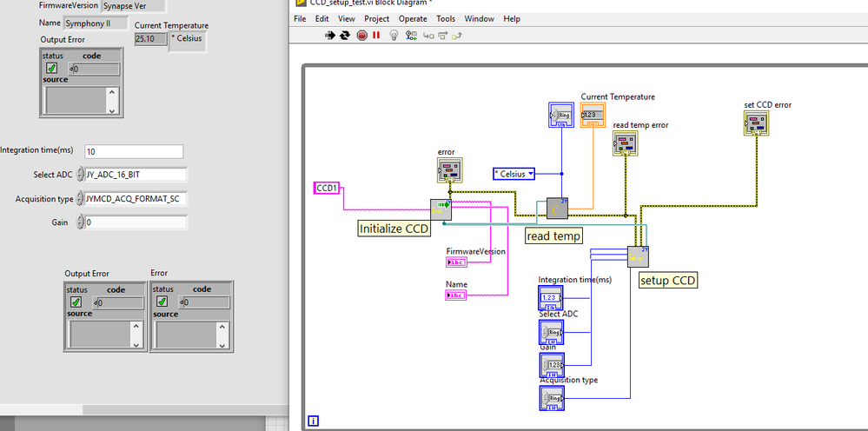Click down arrow in Output Error source box under Name
Image resolution: width=868 pixels, height=431 pixels.
(x=111, y=110)
